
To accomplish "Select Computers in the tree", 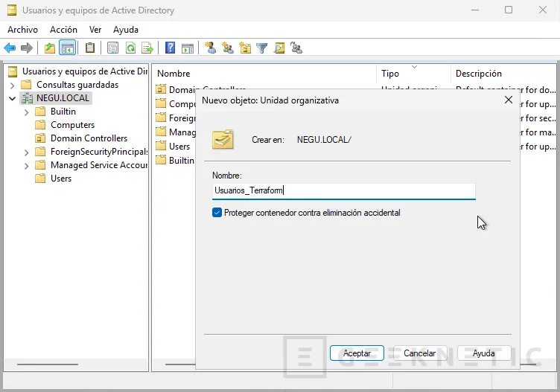I will (72, 125).
